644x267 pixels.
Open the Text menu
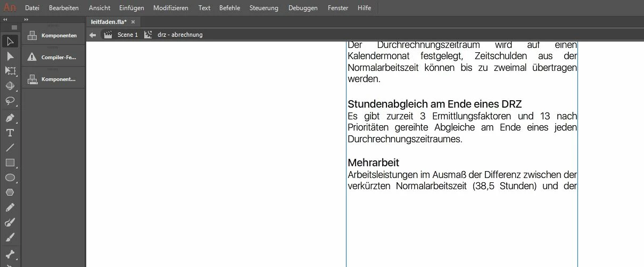[204, 8]
